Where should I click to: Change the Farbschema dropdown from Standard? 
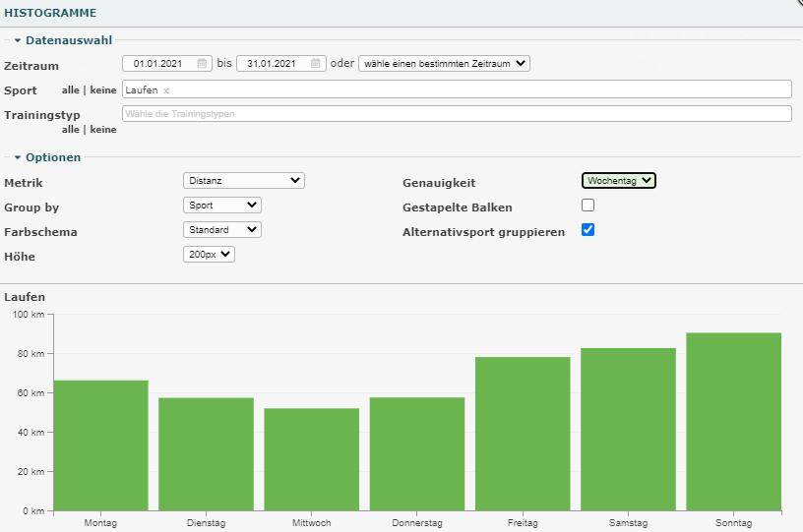click(x=222, y=230)
